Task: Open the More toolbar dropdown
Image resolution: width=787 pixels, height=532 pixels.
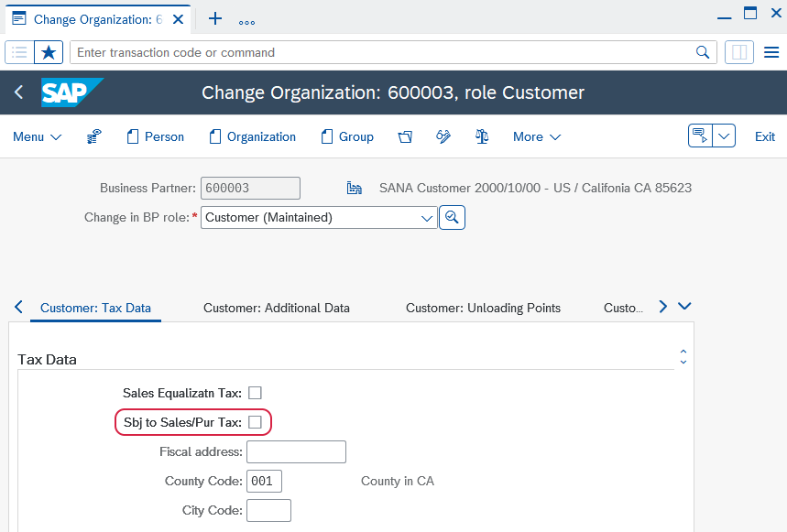Action: 537,136
